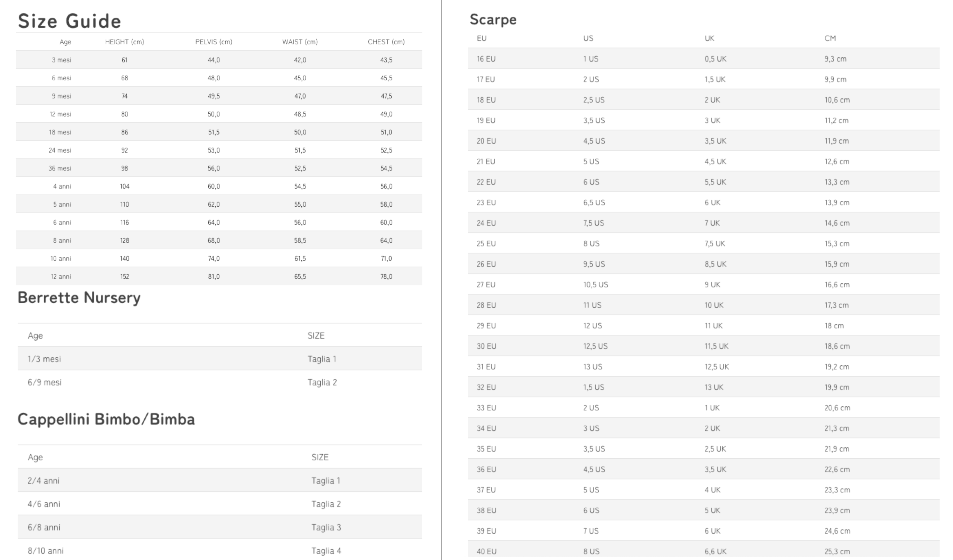Select the CHEST (cm) column header
Viewport: 953px width, 560px height.
[x=386, y=42]
